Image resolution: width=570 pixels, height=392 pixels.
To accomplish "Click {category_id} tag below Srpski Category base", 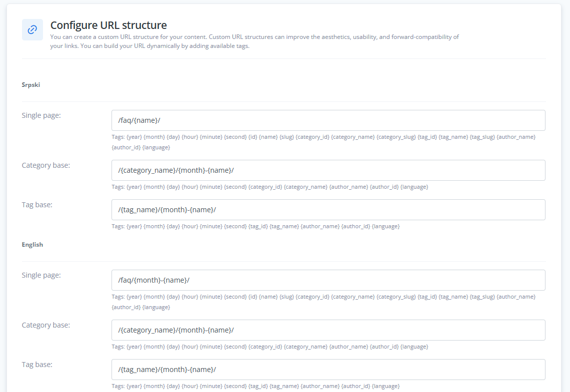I will tap(265, 187).
